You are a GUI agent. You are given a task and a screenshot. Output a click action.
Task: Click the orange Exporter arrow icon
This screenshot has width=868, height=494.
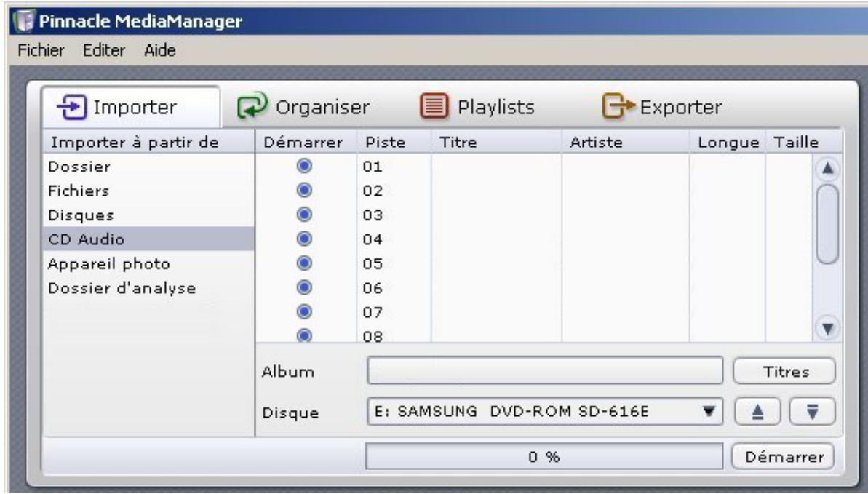[x=618, y=106]
